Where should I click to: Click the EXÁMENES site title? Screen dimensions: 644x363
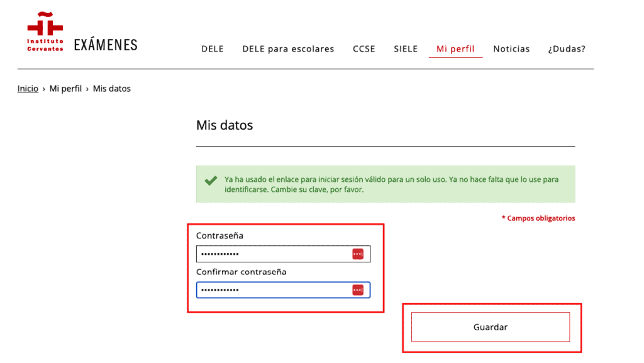(106, 45)
